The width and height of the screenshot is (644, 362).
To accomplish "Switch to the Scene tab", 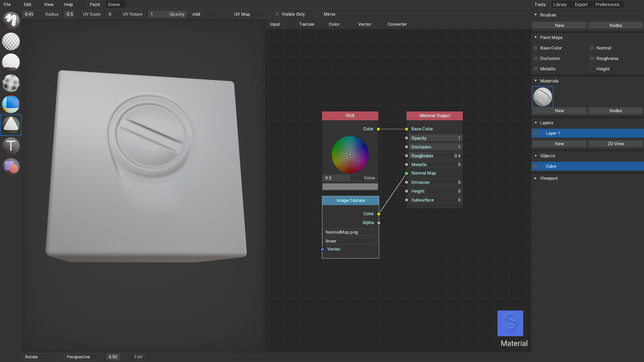I will click(114, 4).
